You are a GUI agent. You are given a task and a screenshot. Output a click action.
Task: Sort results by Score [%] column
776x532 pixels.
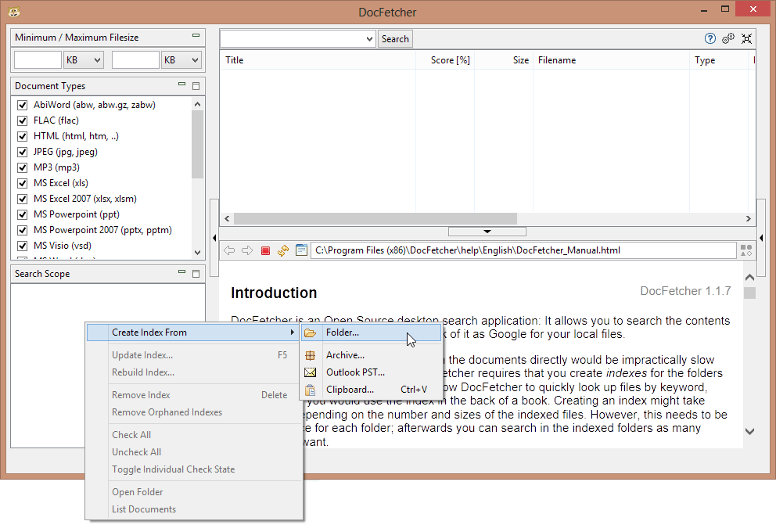(x=445, y=60)
